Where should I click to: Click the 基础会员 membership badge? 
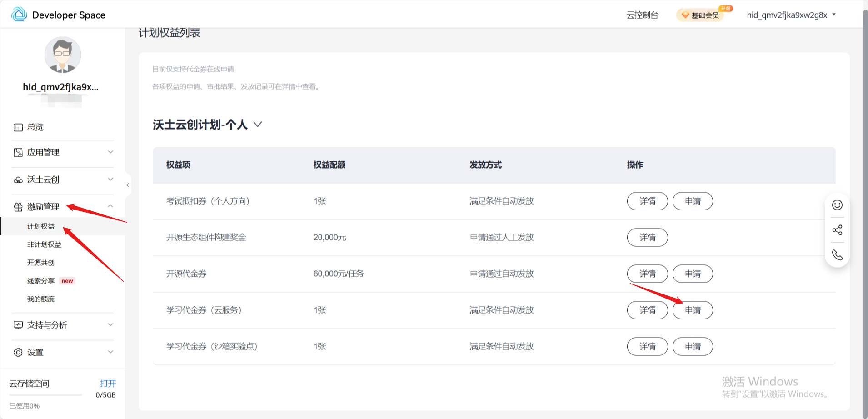pyautogui.click(x=701, y=15)
